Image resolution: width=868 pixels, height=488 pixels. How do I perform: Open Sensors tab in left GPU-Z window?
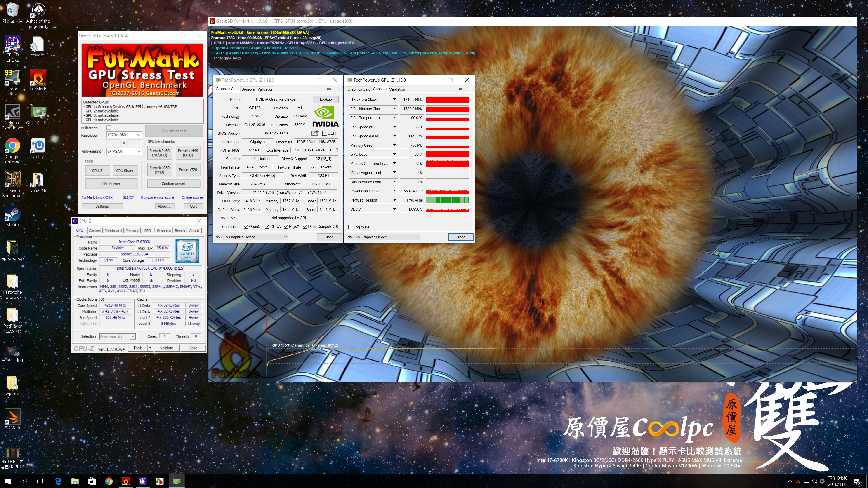pyautogui.click(x=248, y=89)
